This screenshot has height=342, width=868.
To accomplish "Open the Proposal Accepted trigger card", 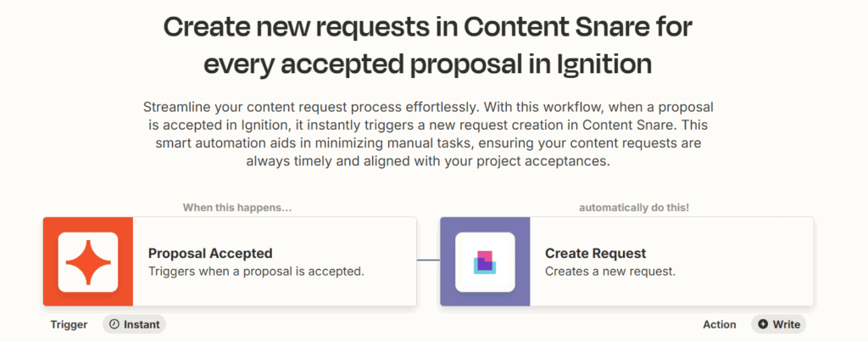I will click(x=229, y=261).
